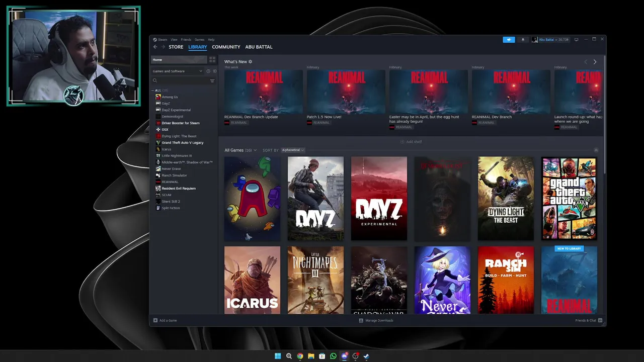Open WhatsApp from the taskbar
Viewport: 644px width, 362px height.
click(333, 356)
